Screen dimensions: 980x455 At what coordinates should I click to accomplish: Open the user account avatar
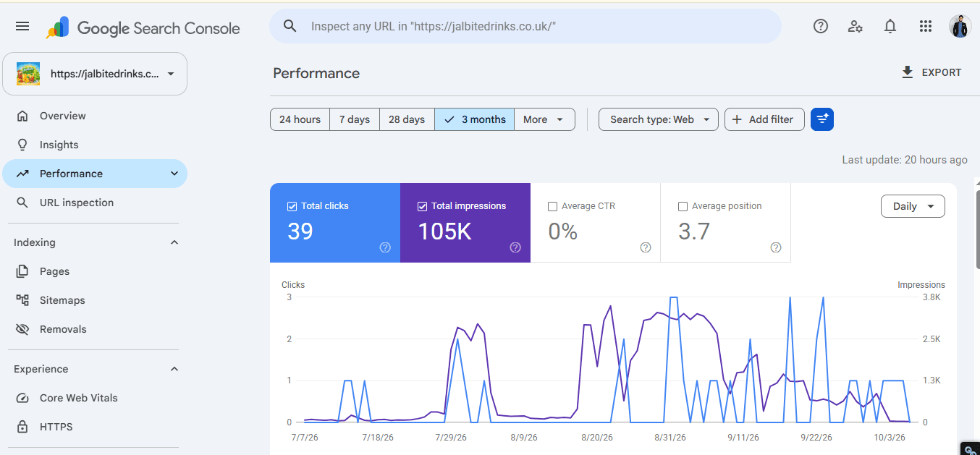point(960,26)
